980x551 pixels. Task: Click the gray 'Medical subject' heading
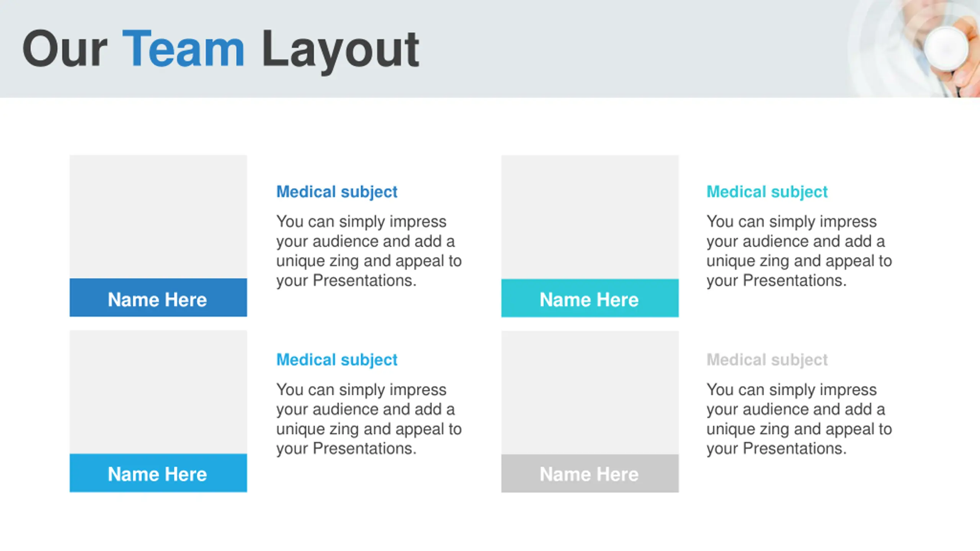coord(767,360)
